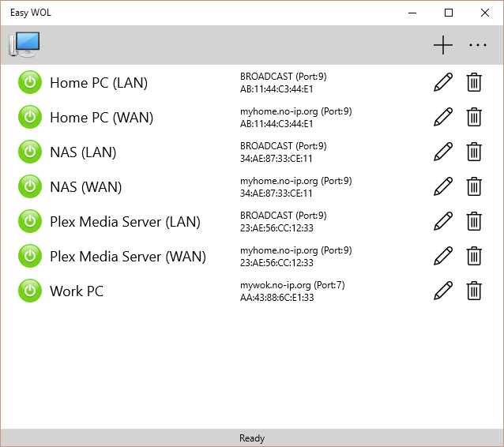Wake NAS (WAN) using its power icon
504x447 pixels.
point(30,187)
